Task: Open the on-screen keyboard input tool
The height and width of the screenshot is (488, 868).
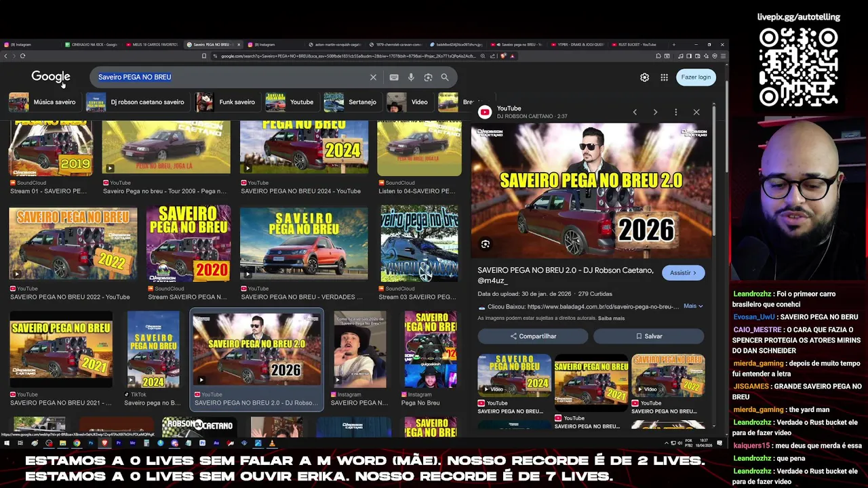Action: (x=394, y=77)
